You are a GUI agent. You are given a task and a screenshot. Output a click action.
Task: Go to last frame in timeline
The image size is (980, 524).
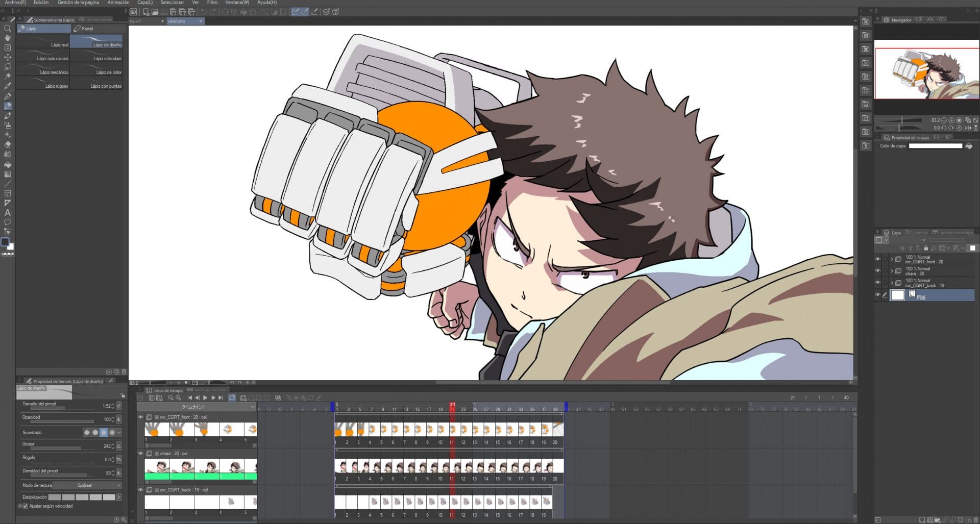coord(220,397)
